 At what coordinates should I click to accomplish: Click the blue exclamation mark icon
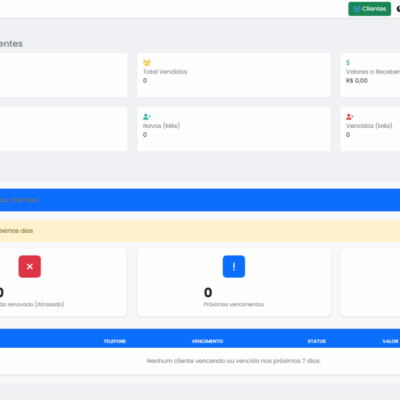(x=234, y=266)
